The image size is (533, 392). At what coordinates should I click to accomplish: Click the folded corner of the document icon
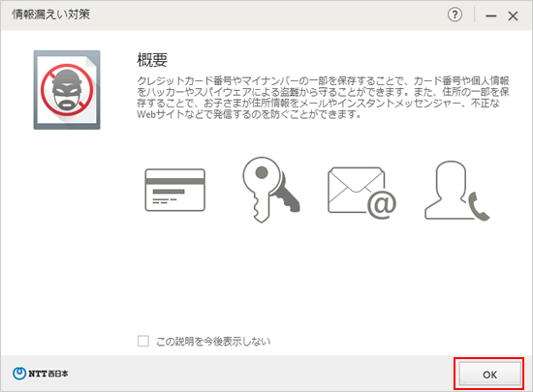point(91,61)
